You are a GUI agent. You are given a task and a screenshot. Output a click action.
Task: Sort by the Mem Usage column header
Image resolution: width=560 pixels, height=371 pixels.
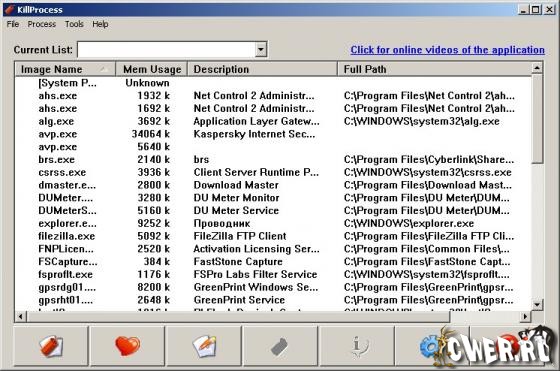tap(152, 69)
